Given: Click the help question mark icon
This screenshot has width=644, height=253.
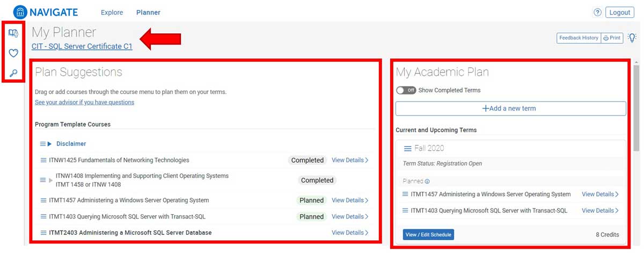Looking at the screenshot, I should tap(597, 12).
